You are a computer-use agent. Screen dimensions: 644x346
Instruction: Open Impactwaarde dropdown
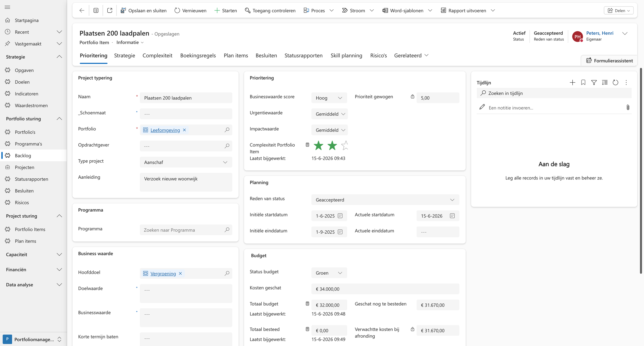330,130
